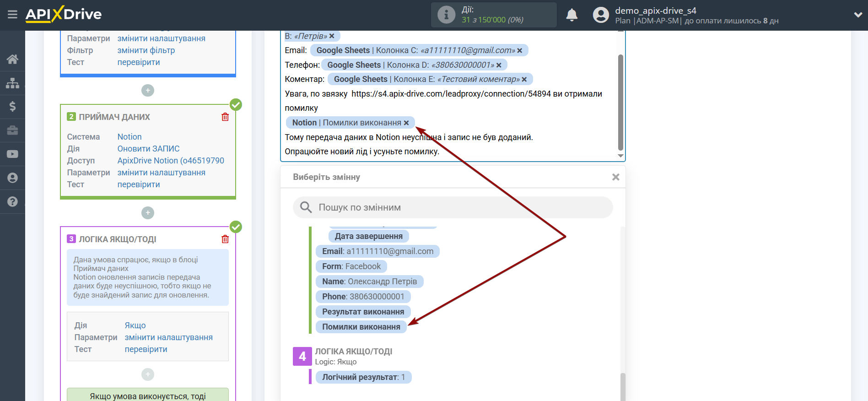Select the Результат виконання variable

363,312
